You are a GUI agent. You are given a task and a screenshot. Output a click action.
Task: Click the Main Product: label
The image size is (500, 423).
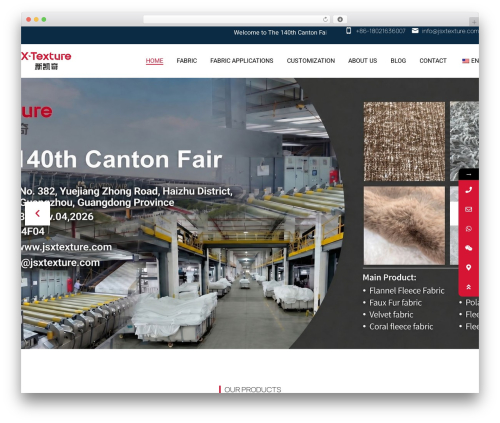pos(389,277)
